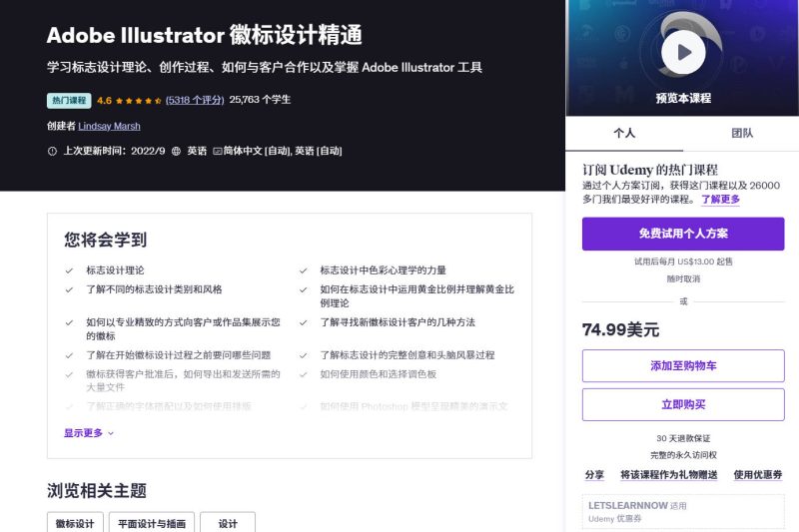Screen dimensions: 799x532
Task: Click checkmark beside 了解寻找新徽标设计客户的几种方法
Action: coord(304,322)
